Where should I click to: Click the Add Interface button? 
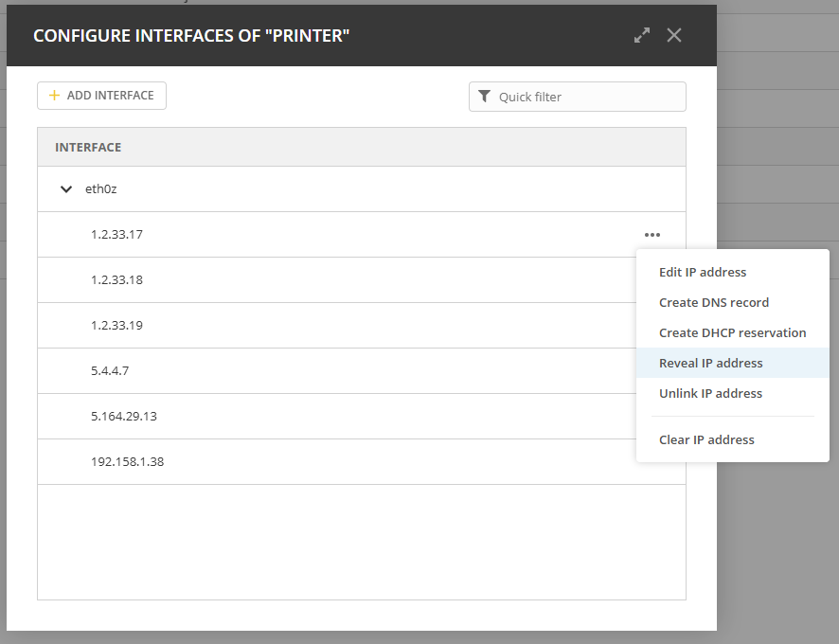[x=101, y=96]
